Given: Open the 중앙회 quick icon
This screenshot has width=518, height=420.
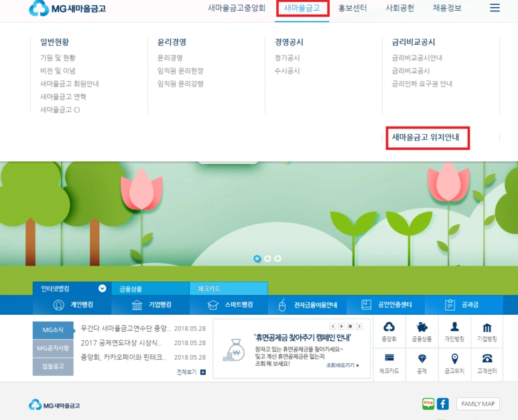Looking at the screenshot, I should tap(389, 332).
